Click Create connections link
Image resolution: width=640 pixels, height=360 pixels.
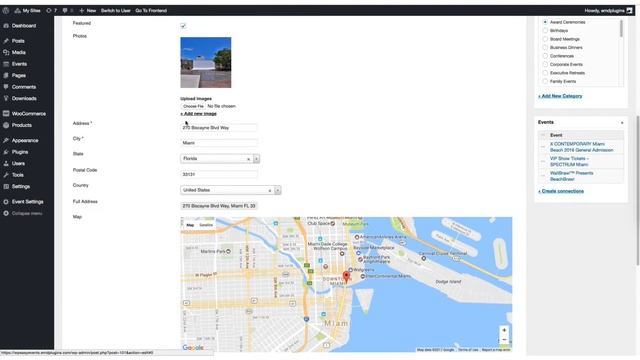[561, 191]
